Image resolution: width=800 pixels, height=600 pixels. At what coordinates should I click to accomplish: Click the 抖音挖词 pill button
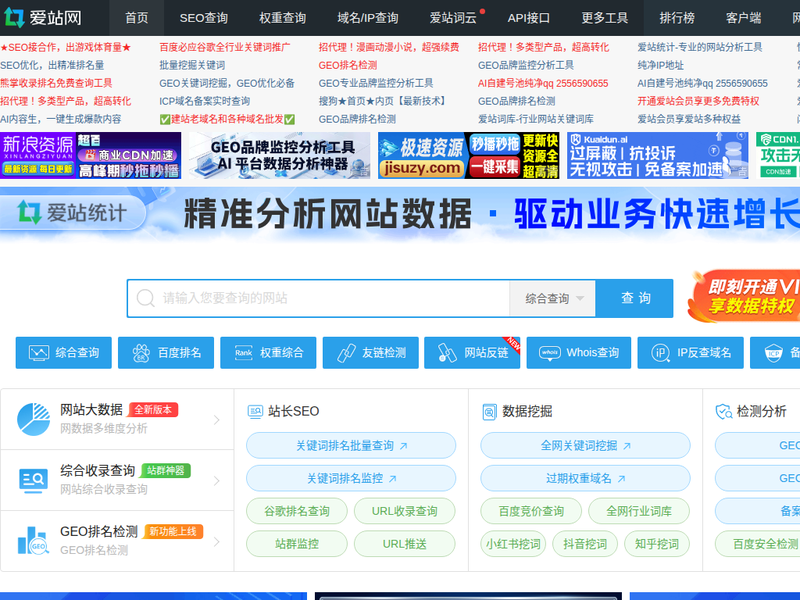tap(585, 544)
